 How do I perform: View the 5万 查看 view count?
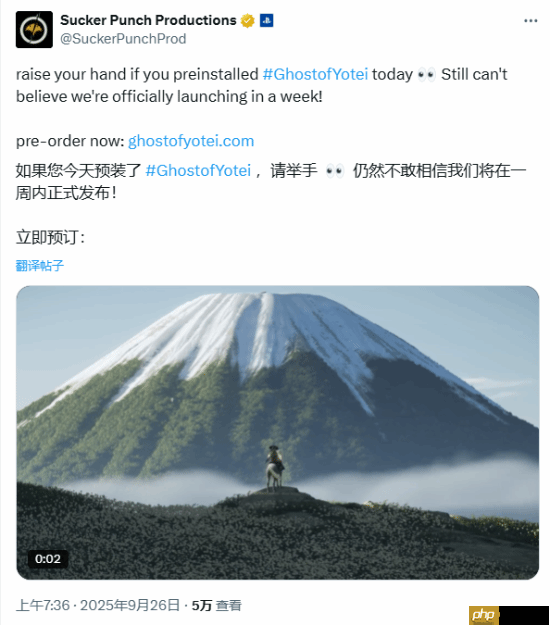coord(216,605)
